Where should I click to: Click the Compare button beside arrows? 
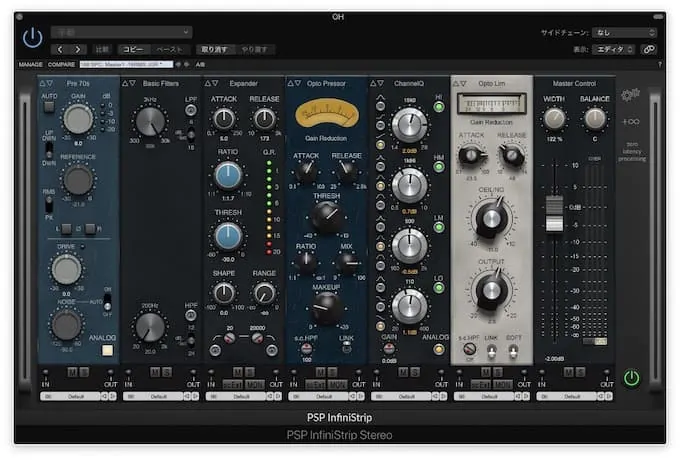tap(102, 49)
